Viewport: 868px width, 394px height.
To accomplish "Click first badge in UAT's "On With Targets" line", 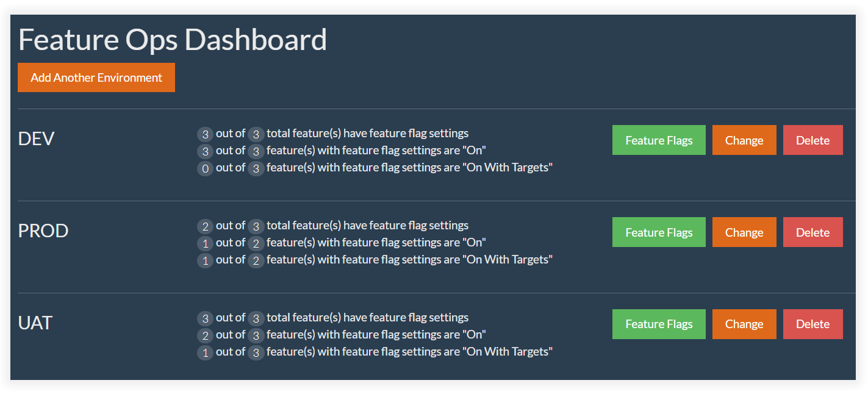I will (x=206, y=353).
